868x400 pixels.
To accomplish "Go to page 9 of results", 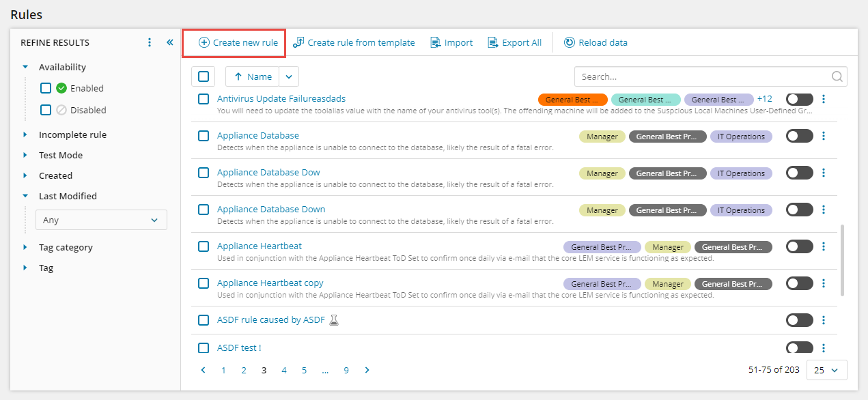I will tap(346, 371).
